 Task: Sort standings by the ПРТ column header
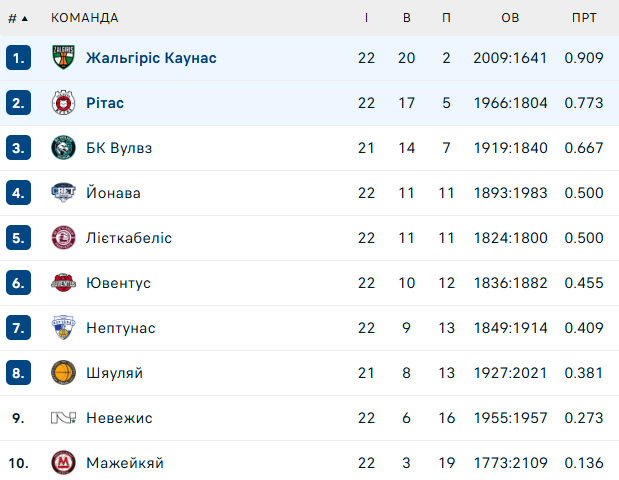coord(584,18)
